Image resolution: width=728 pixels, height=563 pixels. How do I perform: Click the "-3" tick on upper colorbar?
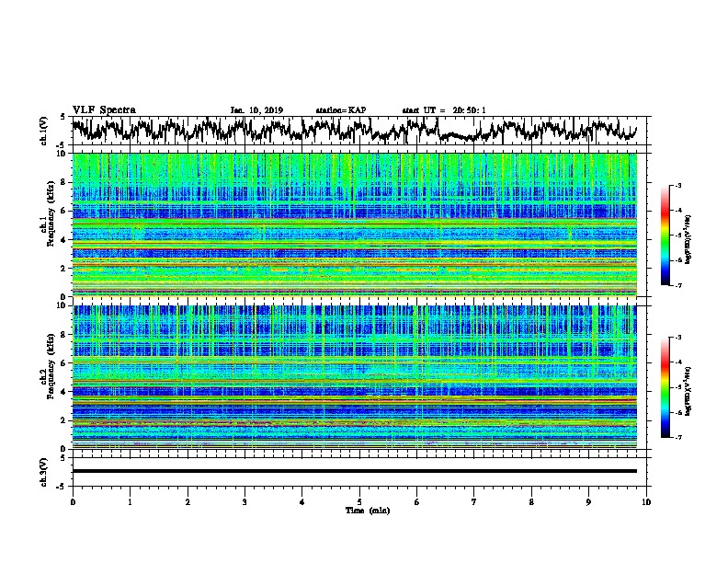point(678,185)
